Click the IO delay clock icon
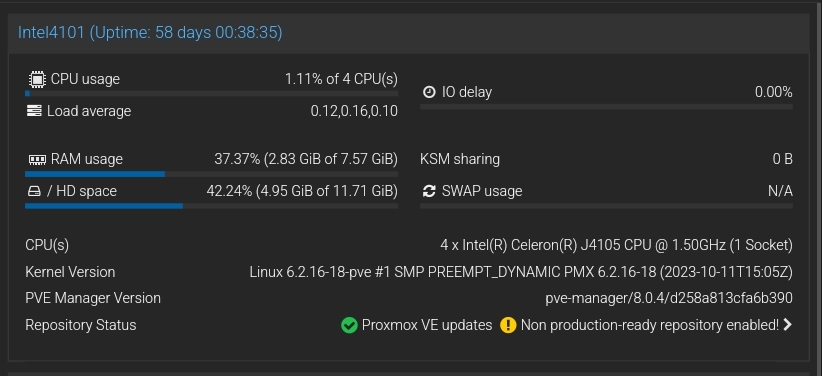822x376 pixels. click(x=429, y=92)
